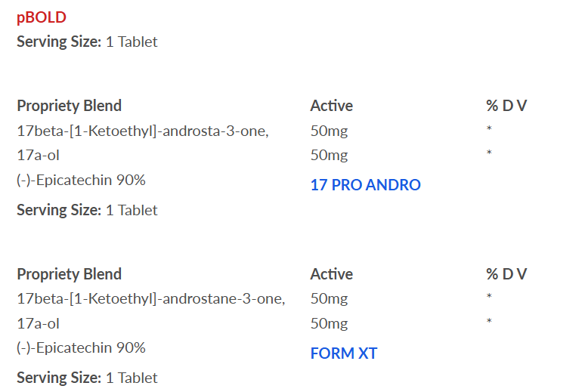Click Propriety Blend heading in the pBOLD table
Screen dimensions: 585x392
70,106
